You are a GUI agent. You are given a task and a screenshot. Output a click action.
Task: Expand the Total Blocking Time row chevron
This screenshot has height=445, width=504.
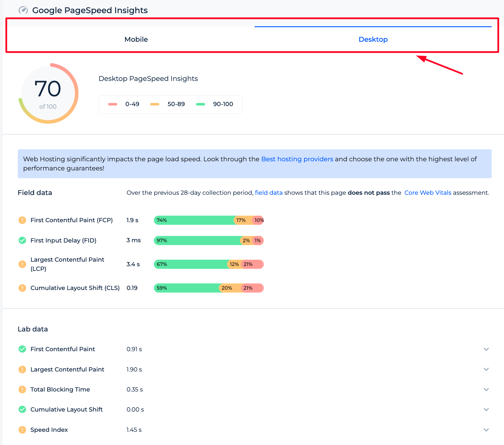[486, 390]
